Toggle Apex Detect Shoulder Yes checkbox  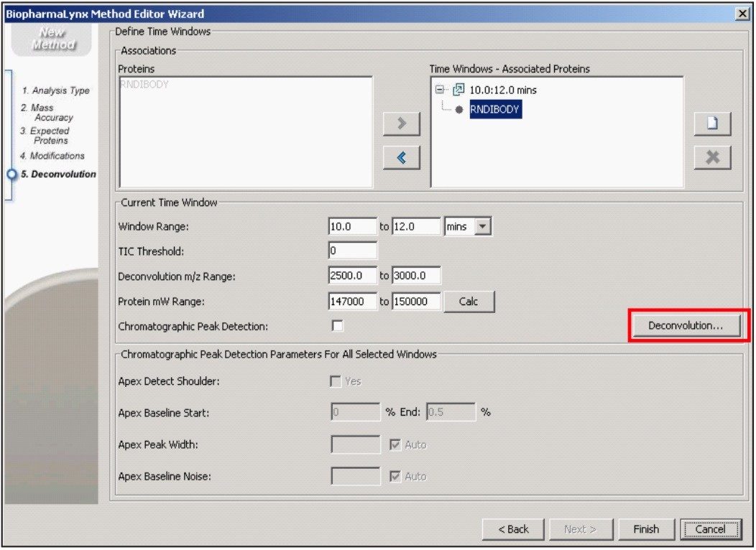tap(336, 381)
